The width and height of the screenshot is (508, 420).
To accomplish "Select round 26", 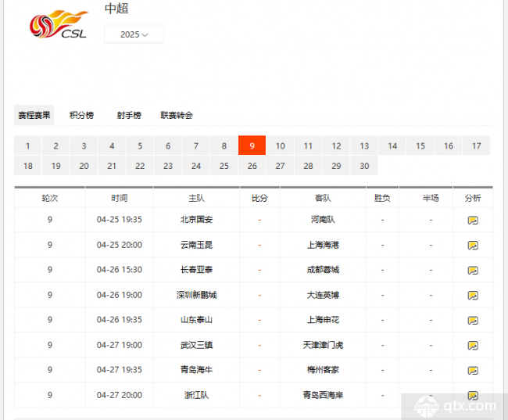I will point(252,166).
